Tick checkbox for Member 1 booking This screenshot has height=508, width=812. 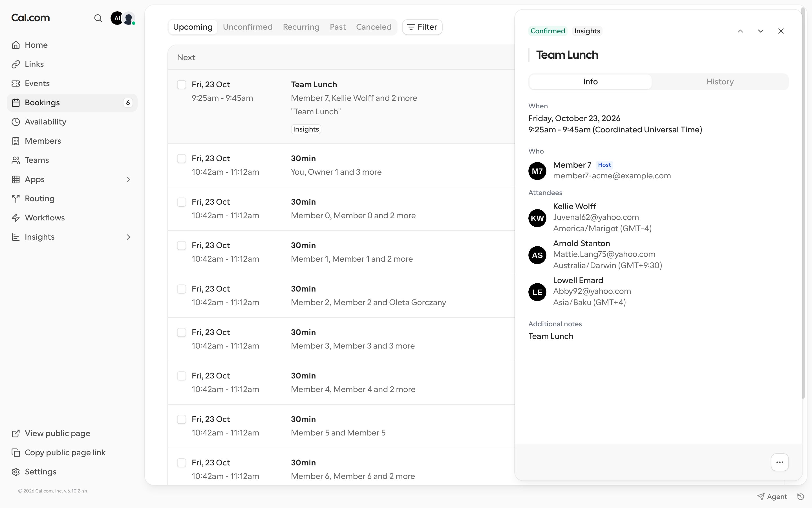182,246
